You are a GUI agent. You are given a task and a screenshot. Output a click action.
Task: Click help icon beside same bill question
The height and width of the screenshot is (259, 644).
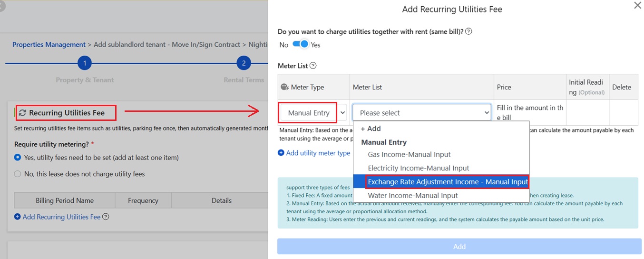(468, 31)
